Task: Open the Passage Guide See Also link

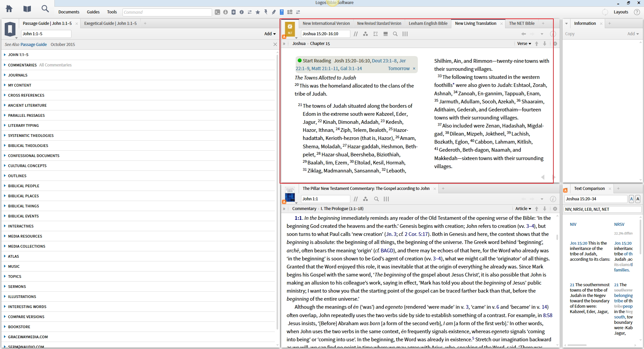Action: pos(34,44)
